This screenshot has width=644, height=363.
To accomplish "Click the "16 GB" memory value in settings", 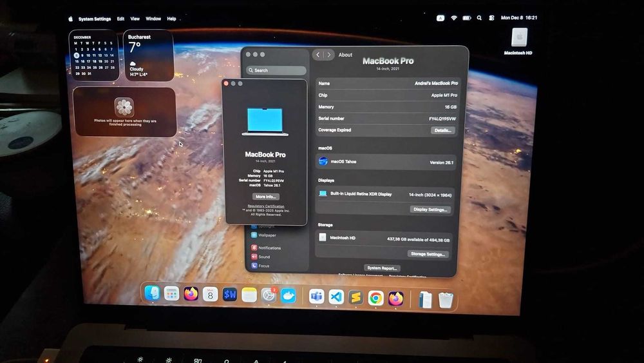I will (451, 107).
